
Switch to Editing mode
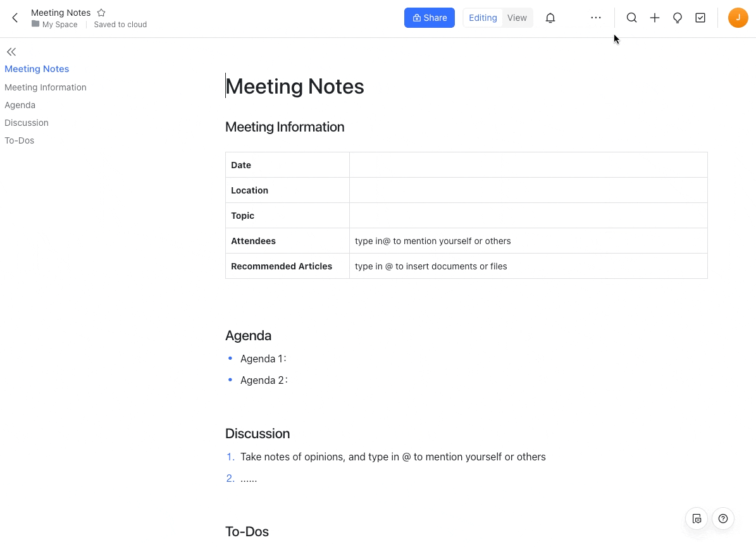483,18
